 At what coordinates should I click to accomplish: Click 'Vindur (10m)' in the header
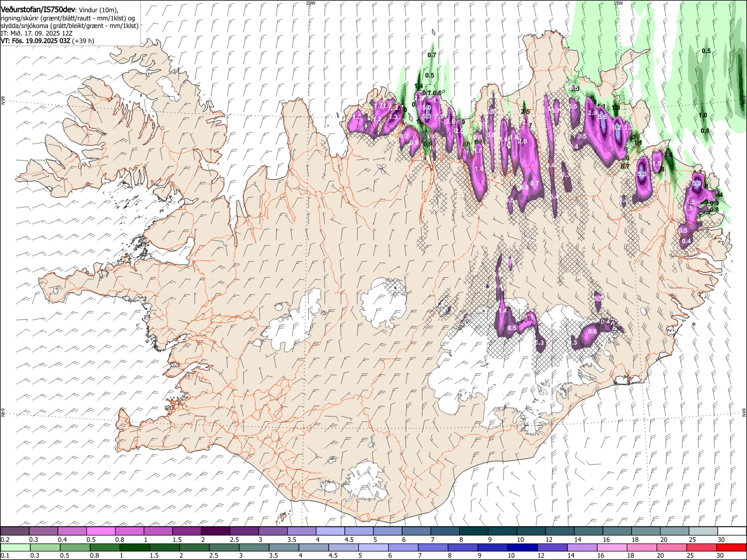tap(98, 10)
